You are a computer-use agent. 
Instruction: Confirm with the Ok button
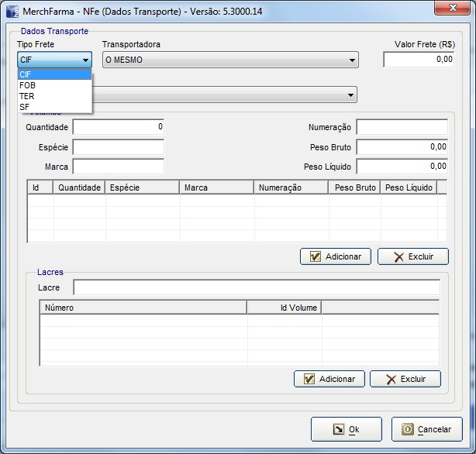346,429
